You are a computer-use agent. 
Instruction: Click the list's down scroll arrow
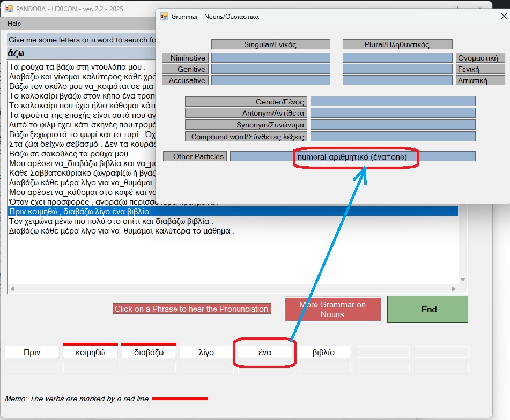(x=463, y=279)
